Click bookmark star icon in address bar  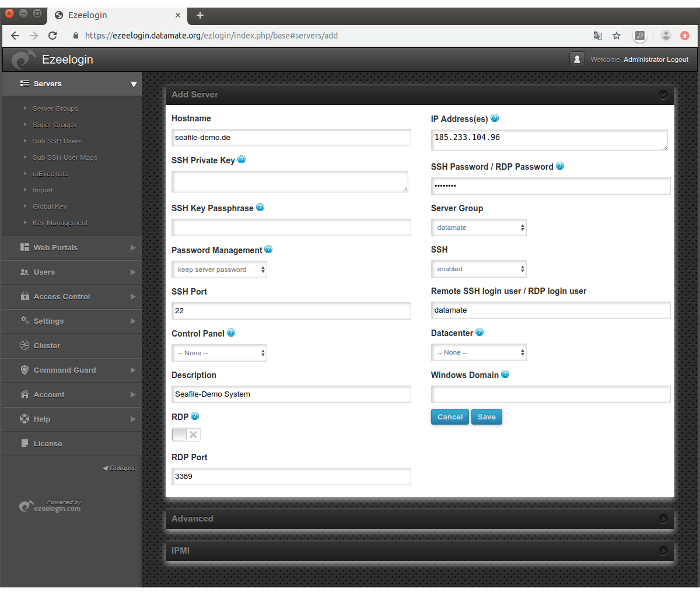(617, 36)
